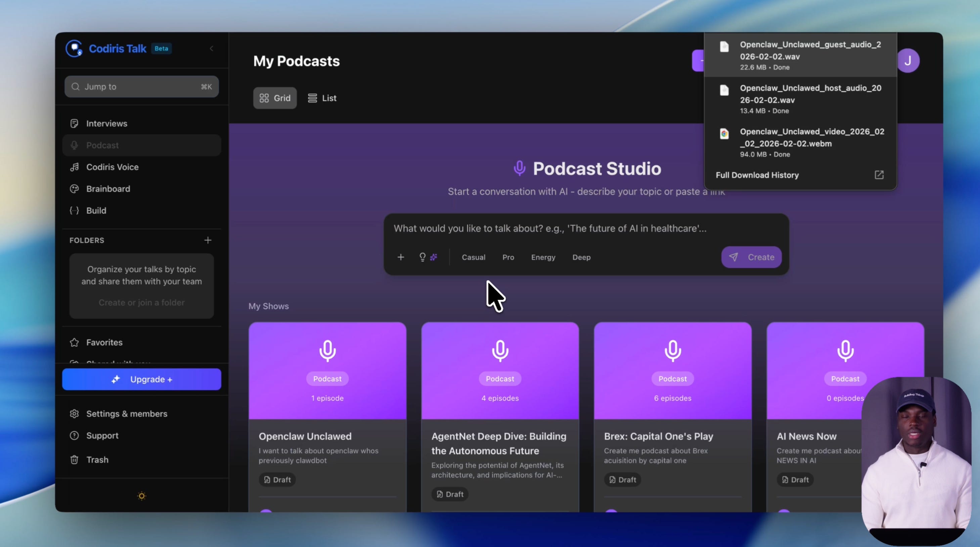Select Podcast in the sidebar

[x=141, y=145]
